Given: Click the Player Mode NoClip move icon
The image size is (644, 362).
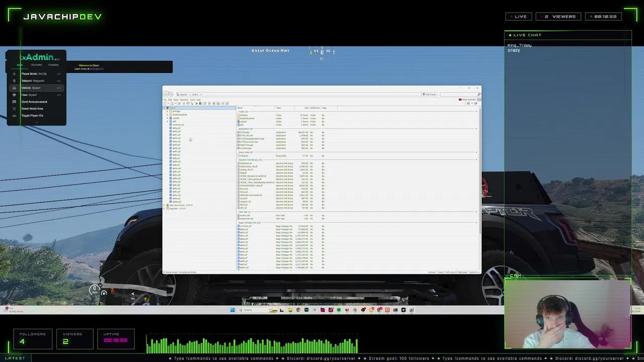Looking at the screenshot, I should tap(14, 74).
